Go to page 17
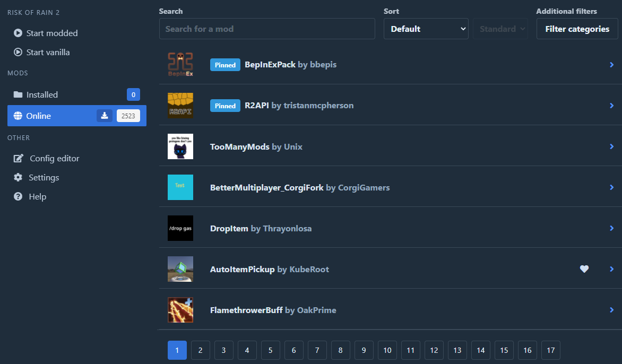Image resolution: width=622 pixels, height=364 pixels. point(550,350)
